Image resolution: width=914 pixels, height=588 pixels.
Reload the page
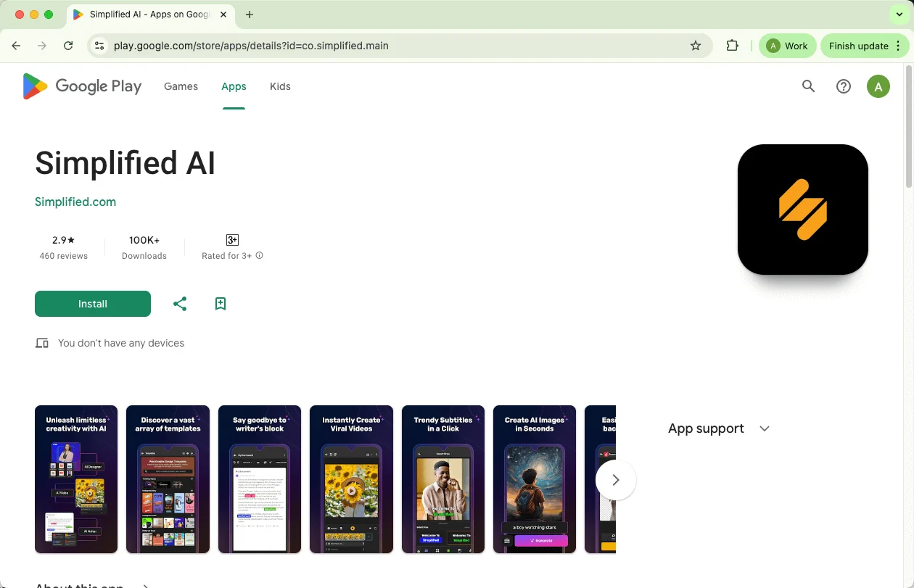coord(68,46)
